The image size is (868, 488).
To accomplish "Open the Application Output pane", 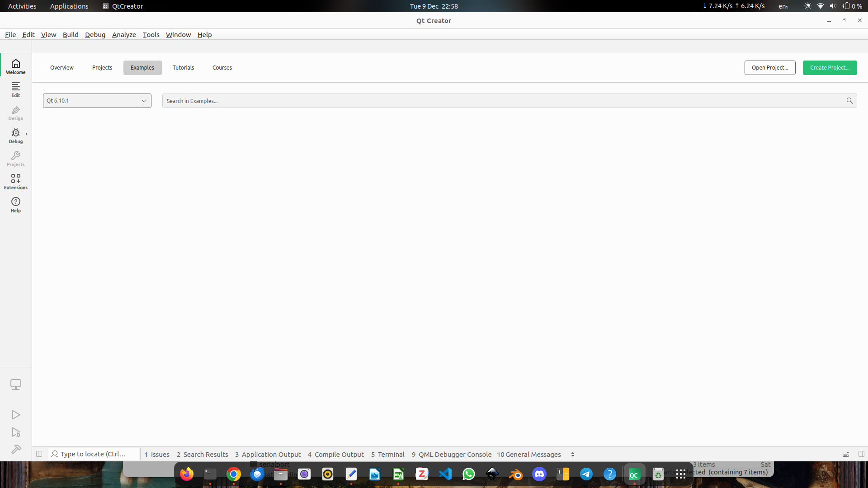I will (268, 455).
